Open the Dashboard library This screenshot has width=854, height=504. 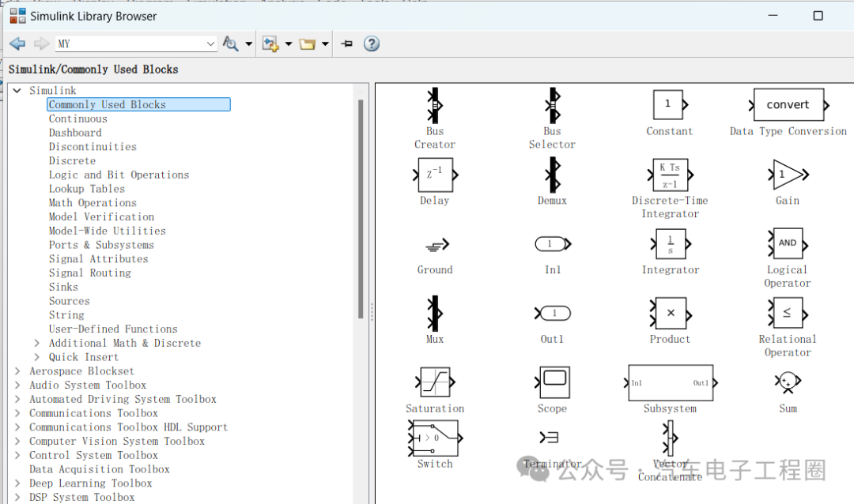pos(75,133)
